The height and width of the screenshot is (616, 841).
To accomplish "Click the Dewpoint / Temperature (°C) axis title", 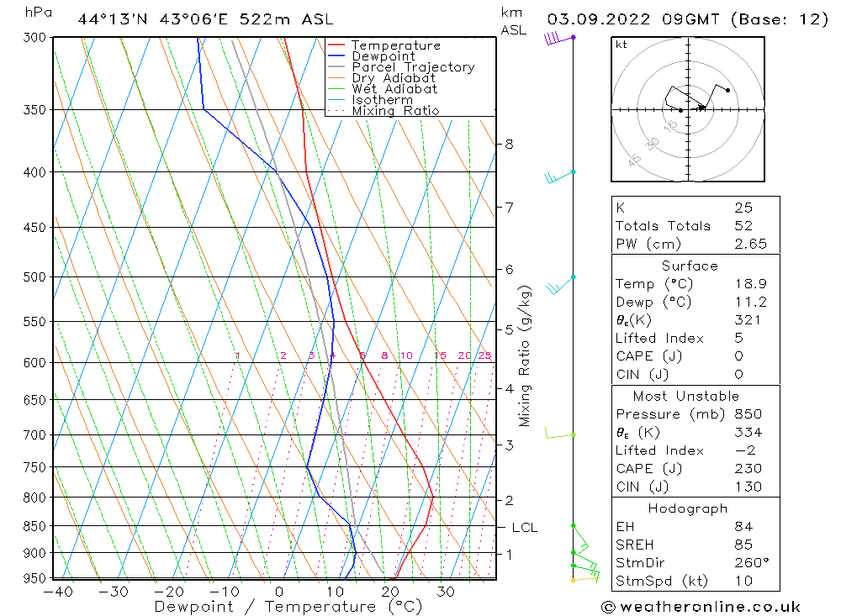I will [x=288, y=607].
